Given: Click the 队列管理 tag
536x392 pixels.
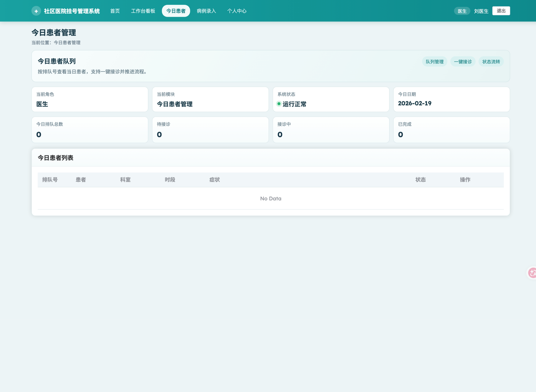Looking at the screenshot, I should click(434, 62).
